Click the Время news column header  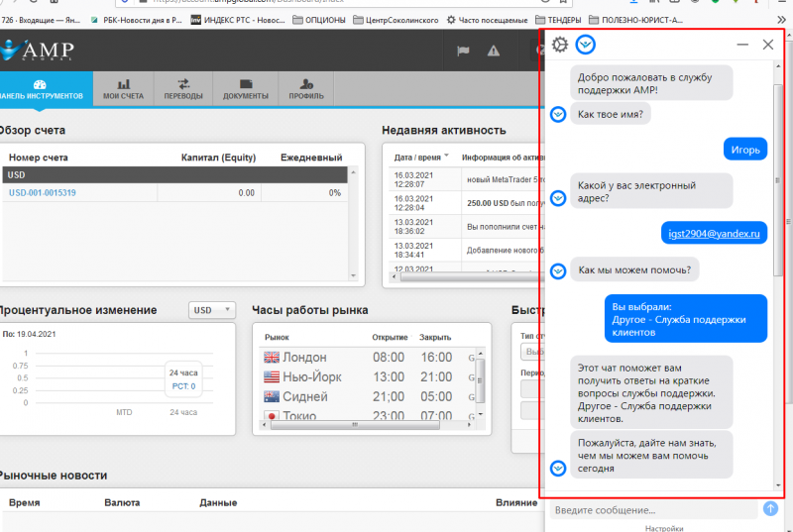tap(24, 502)
